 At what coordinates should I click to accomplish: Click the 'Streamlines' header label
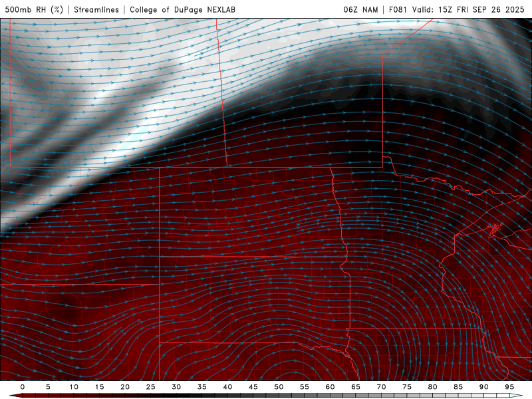[x=96, y=9]
